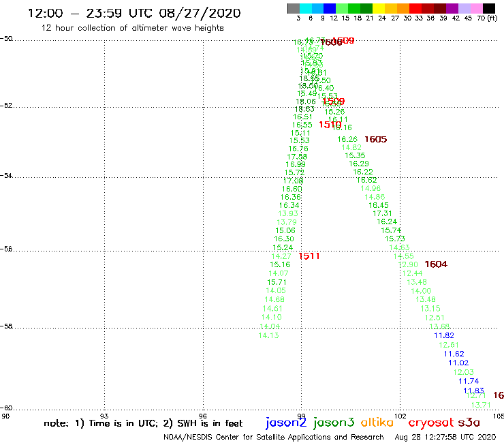Screen dimensions: 504x443
Task: Click the wave height value 12.90
Action: tap(408, 264)
